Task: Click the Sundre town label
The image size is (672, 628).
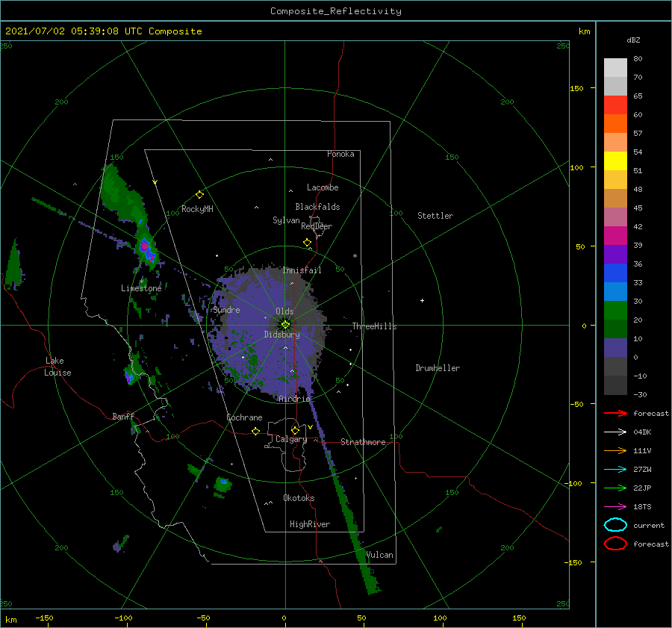Action: point(226,310)
